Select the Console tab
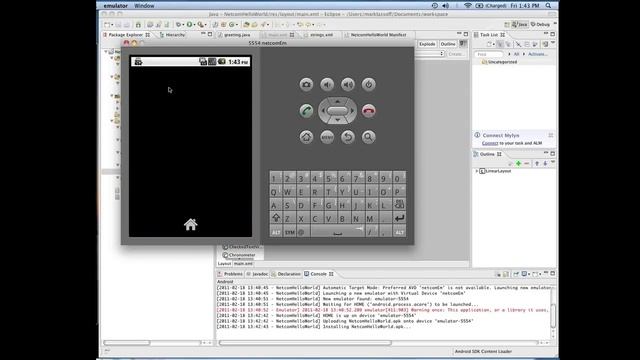This screenshot has width=640, height=360. point(318,274)
